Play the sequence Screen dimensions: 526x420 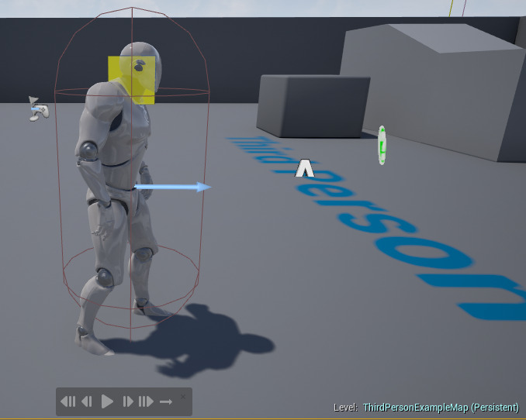coord(107,401)
